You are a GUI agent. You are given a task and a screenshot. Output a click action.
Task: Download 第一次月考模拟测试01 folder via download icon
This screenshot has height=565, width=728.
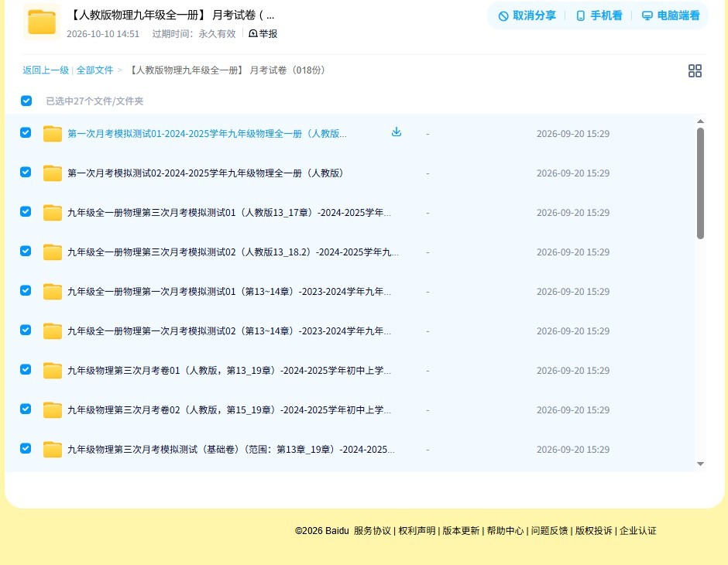click(396, 132)
